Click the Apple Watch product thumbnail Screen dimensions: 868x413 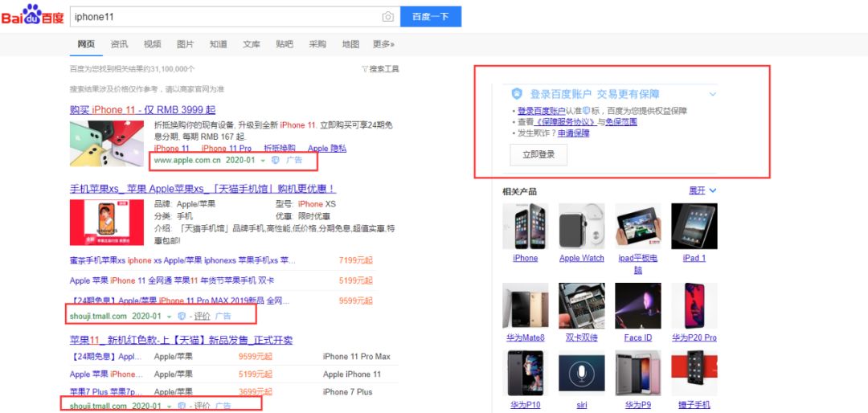point(581,226)
